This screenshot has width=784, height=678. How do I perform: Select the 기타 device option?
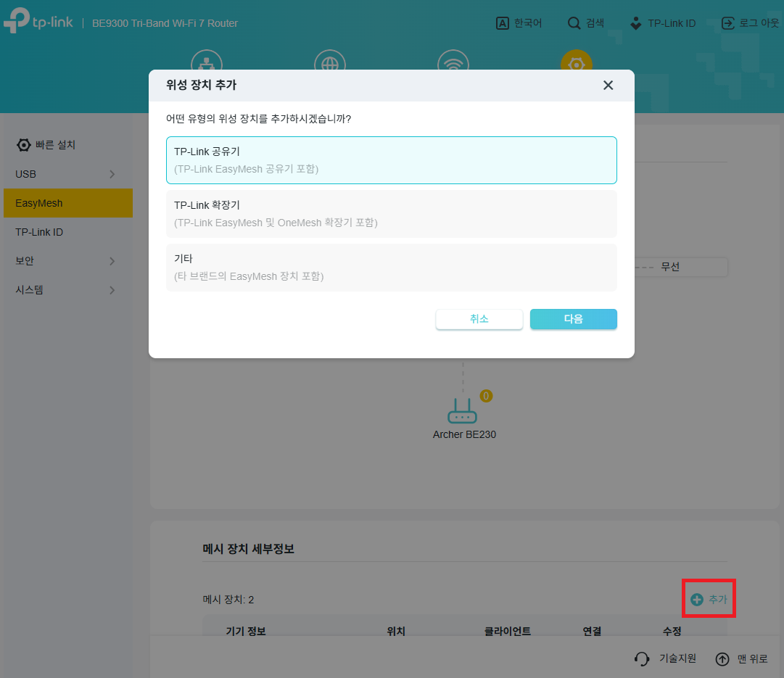(392, 267)
